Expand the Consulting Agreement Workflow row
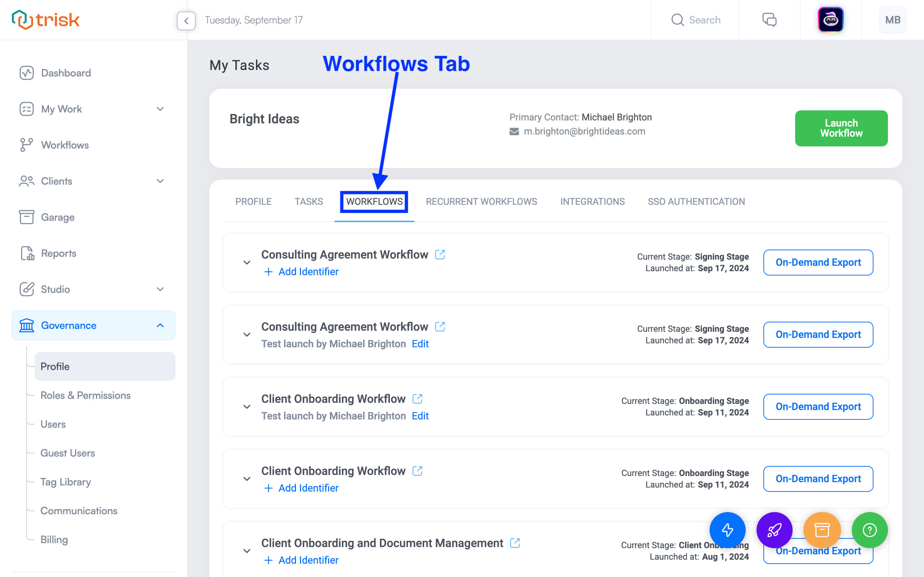 (247, 261)
